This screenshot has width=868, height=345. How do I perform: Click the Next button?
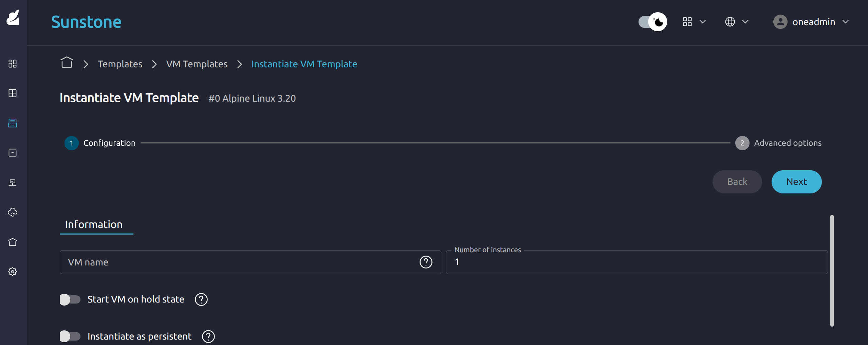click(796, 182)
